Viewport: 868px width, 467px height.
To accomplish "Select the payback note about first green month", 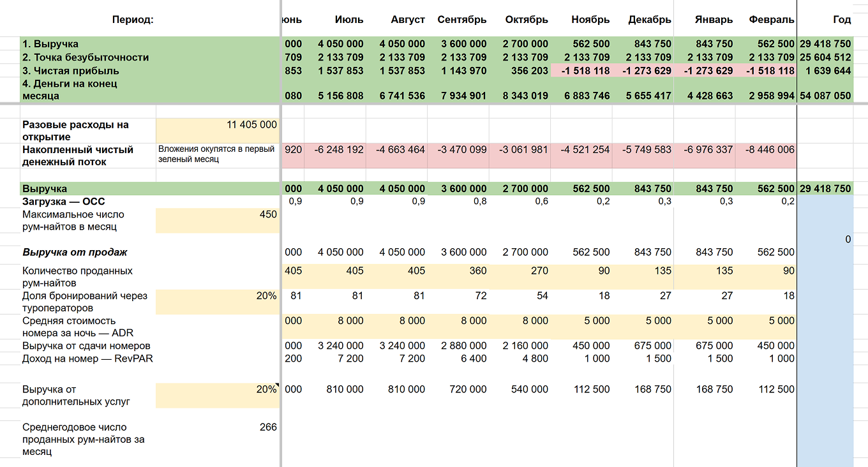I will click(x=216, y=154).
